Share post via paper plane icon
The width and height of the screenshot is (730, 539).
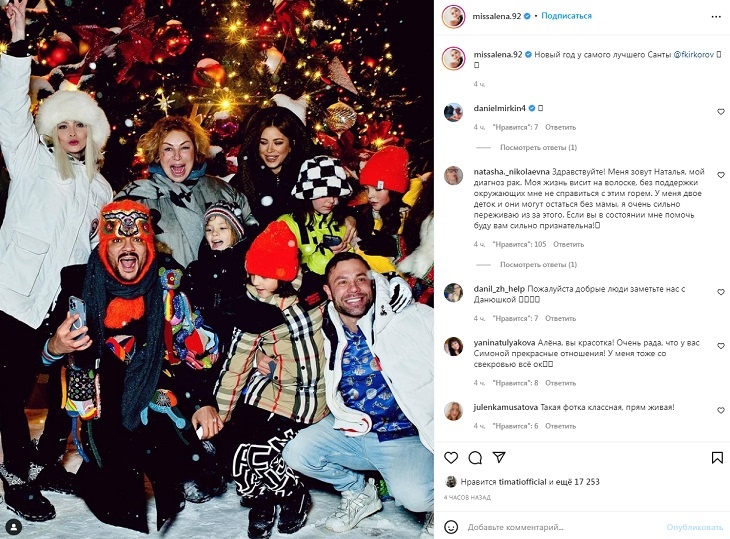[x=499, y=457]
